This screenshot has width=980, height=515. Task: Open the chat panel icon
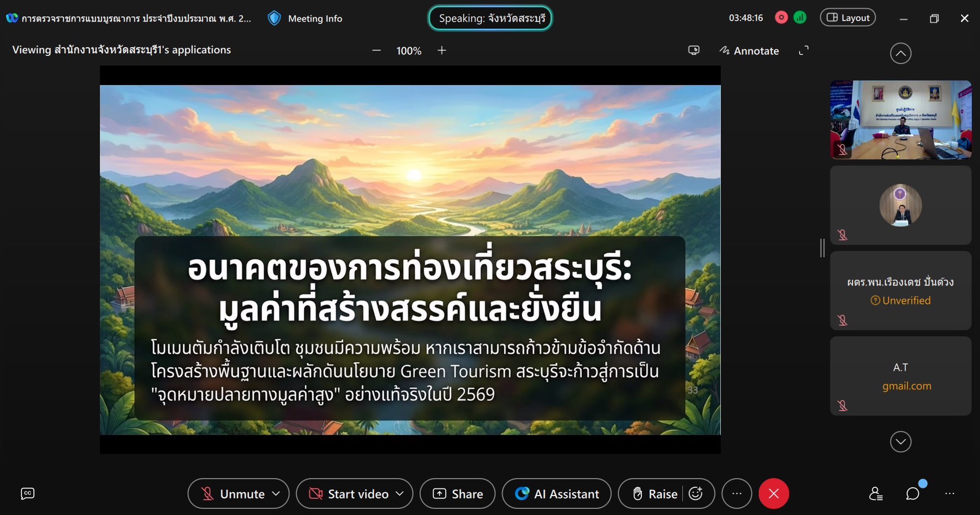[x=912, y=493]
